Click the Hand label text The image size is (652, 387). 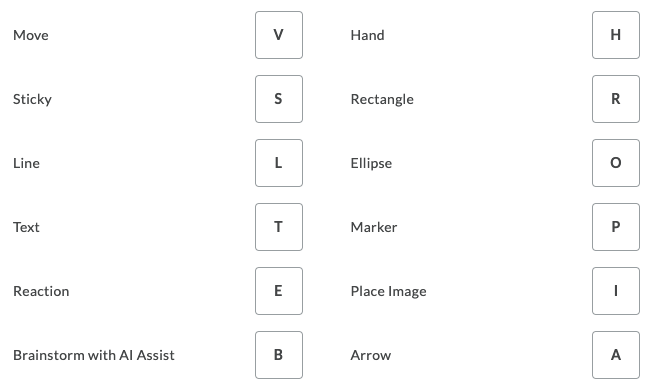368,35
